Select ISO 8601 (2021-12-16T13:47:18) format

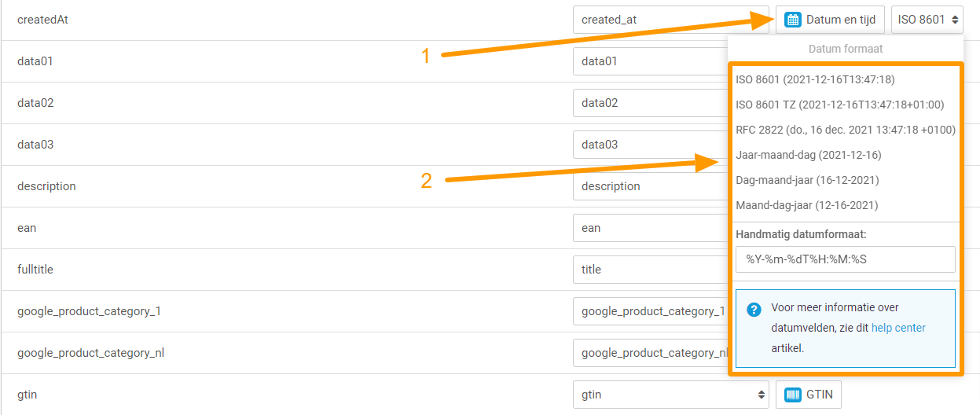point(815,79)
